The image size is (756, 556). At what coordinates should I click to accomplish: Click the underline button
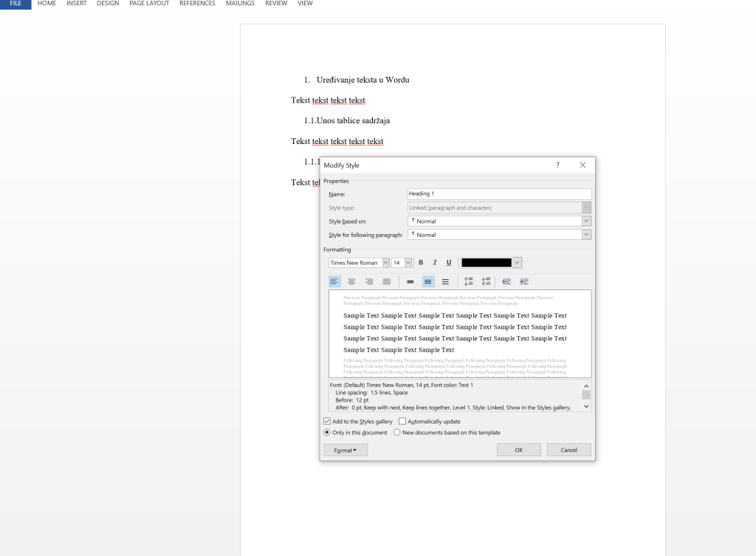448,263
